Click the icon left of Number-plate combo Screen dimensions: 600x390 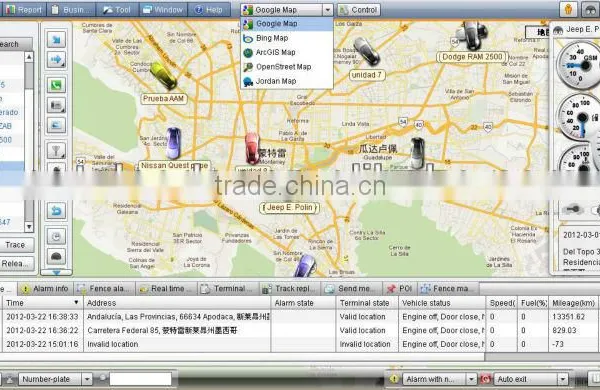pos(9,379)
